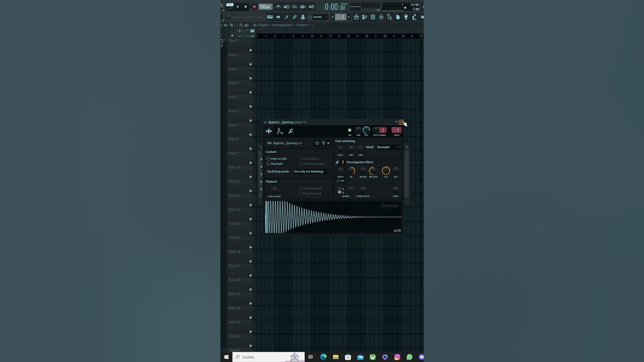Open WhatsApp from the taskbar
644x362 pixels.
410,357
